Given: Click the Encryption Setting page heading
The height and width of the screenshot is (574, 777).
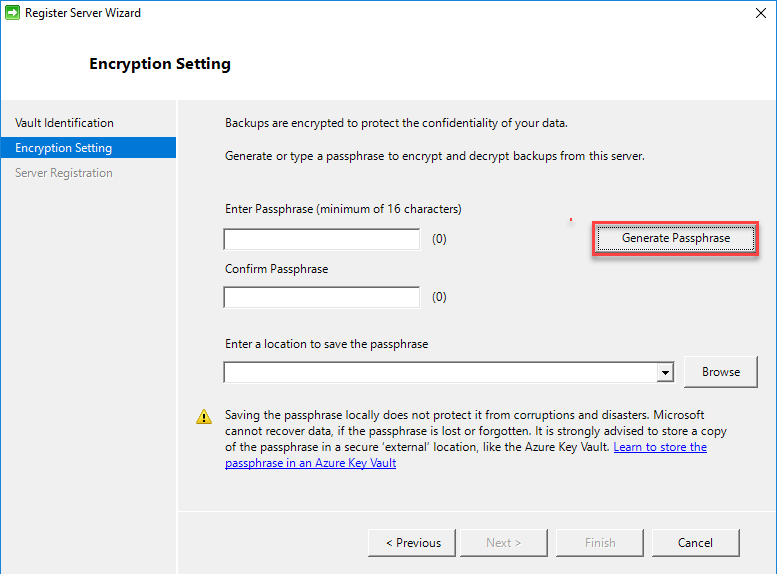Looking at the screenshot, I should click(160, 64).
